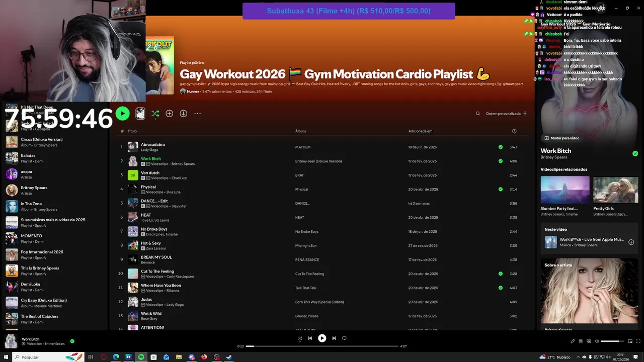Toggle saved checkmark for Physical
644x362 pixels.
(x=501, y=190)
